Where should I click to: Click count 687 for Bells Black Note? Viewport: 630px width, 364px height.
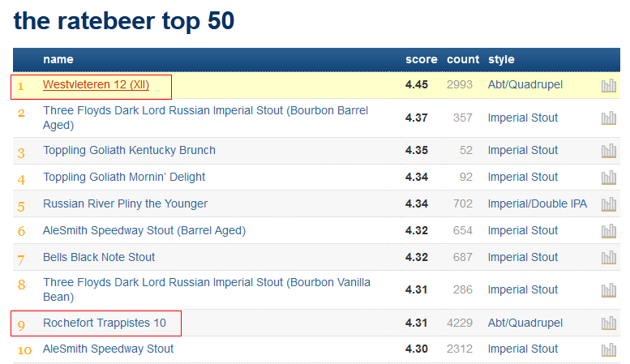coord(463,257)
